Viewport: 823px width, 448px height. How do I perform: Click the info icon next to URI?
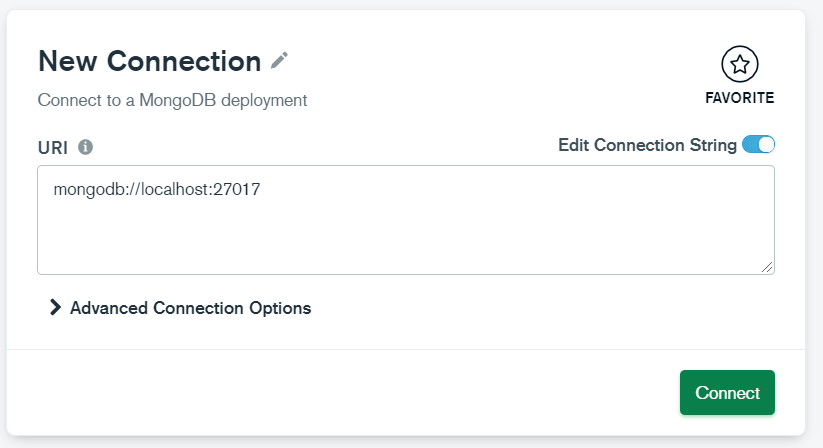point(86,147)
